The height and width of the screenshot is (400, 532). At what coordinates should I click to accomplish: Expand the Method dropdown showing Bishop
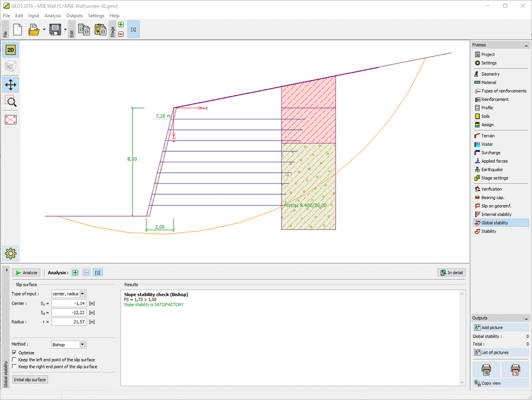[x=82, y=345]
